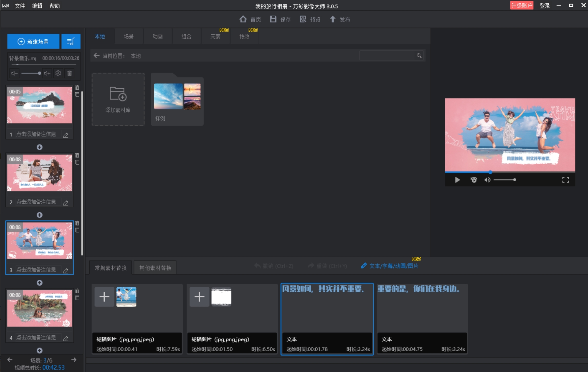Select scene 4 thumbnail
This screenshot has height=372, width=588.
pos(40,309)
